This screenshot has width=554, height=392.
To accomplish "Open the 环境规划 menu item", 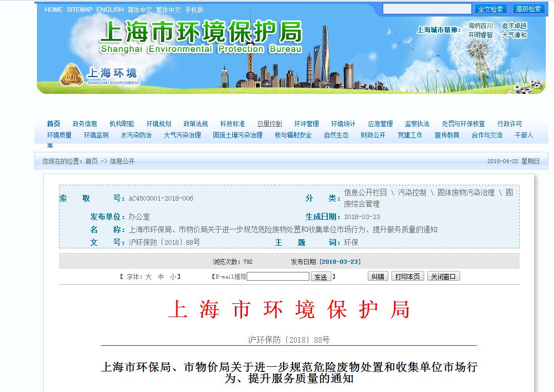I will [159, 124].
